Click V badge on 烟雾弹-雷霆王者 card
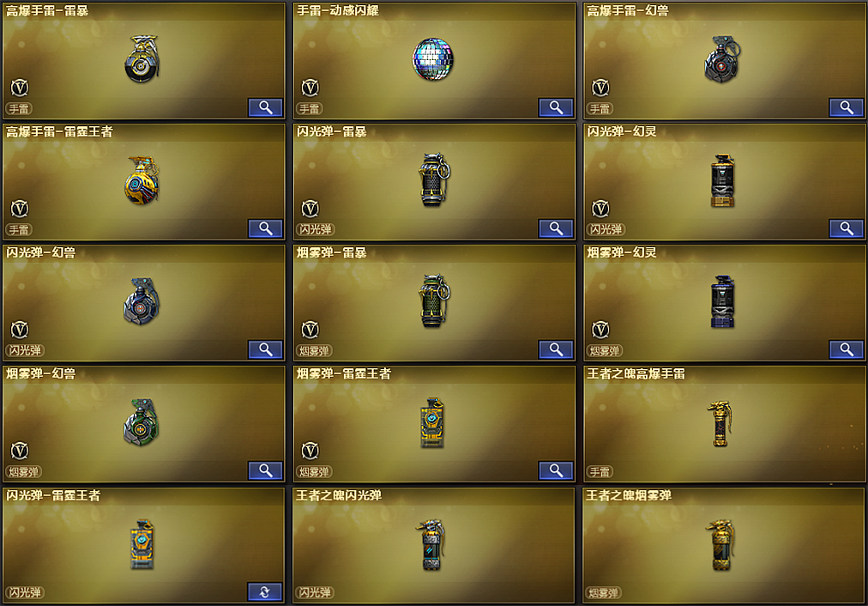Screen dimensions: 868x606 pyautogui.click(x=310, y=451)
